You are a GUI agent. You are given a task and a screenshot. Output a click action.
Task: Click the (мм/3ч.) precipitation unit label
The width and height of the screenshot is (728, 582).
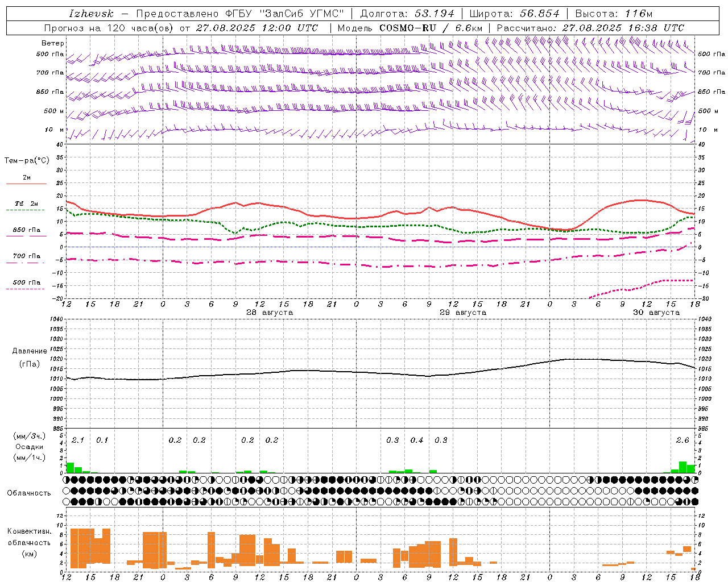point(30,436)
